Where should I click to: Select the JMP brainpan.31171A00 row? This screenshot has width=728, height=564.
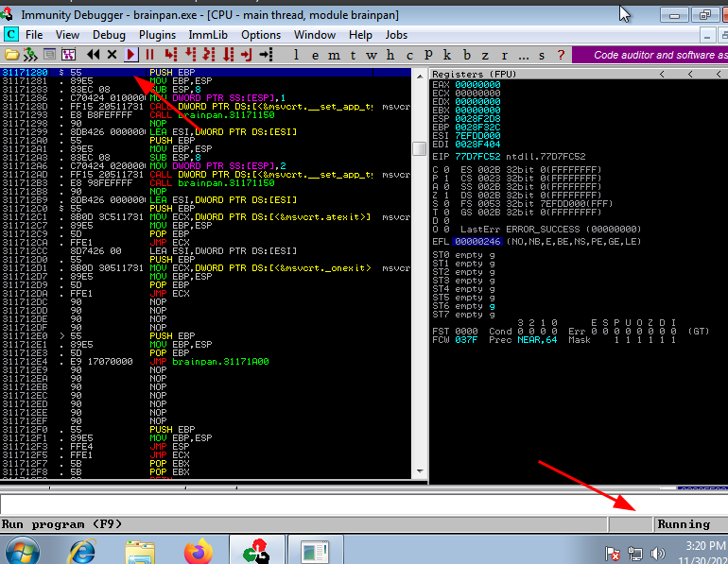coord(206,361)
